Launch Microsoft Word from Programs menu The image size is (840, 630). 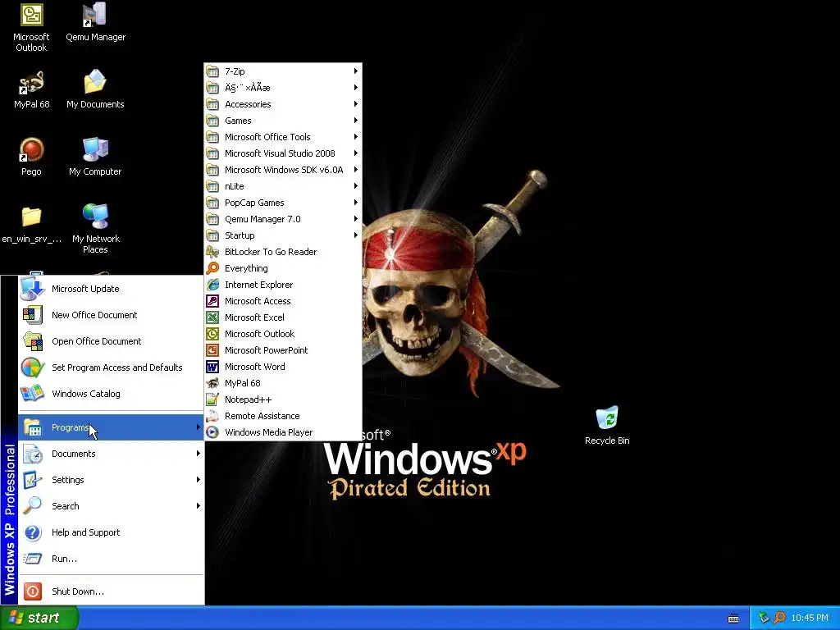point(283,367)
